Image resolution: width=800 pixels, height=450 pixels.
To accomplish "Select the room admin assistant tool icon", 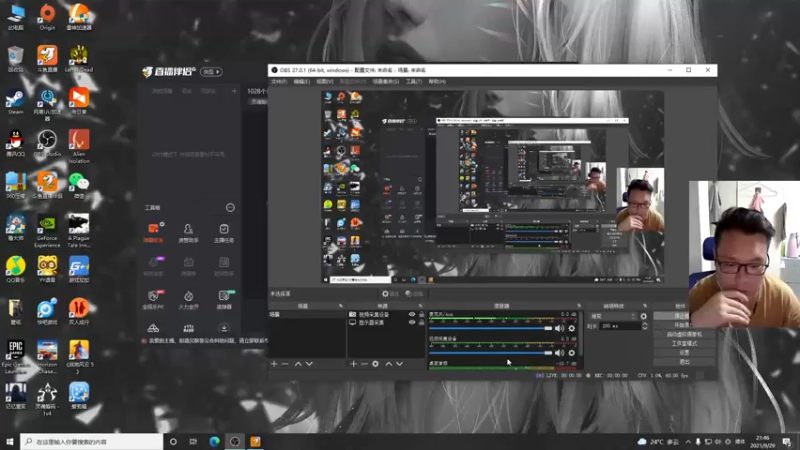I will (x=188, y=232).
